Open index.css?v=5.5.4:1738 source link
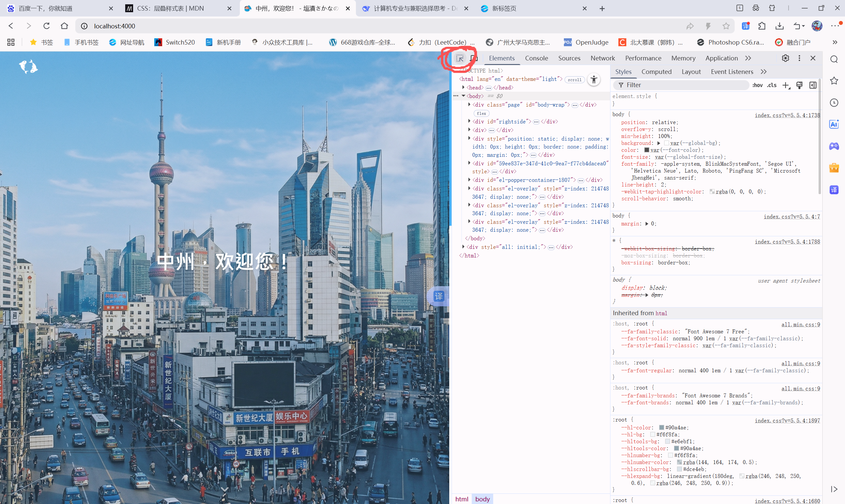Viewport: 845px width, 504px height. pyautogui.click(x=787, y=115)
